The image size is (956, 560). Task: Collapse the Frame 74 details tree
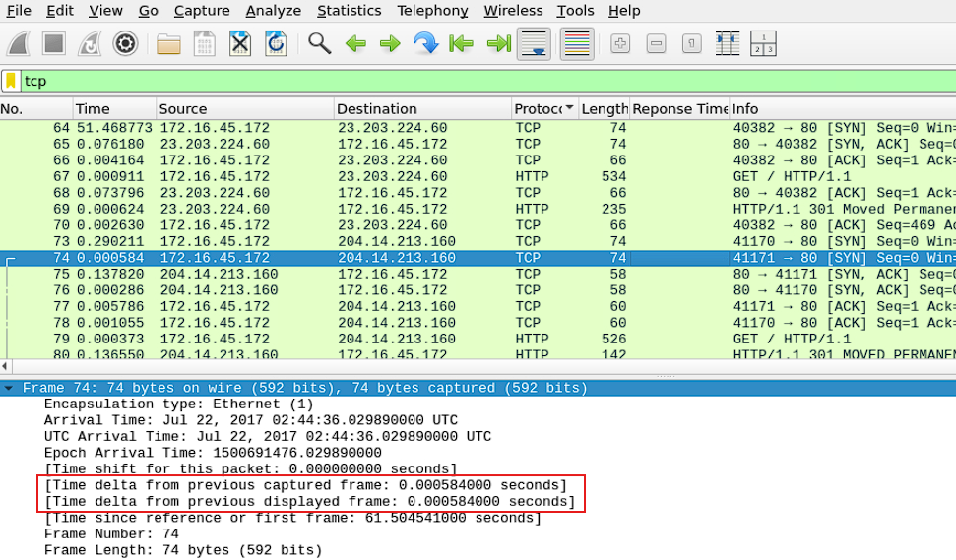pos(9,388)
